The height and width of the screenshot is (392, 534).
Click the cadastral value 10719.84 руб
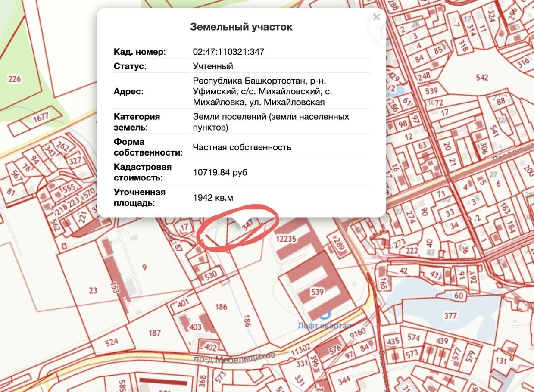click(x=220, y=172)
